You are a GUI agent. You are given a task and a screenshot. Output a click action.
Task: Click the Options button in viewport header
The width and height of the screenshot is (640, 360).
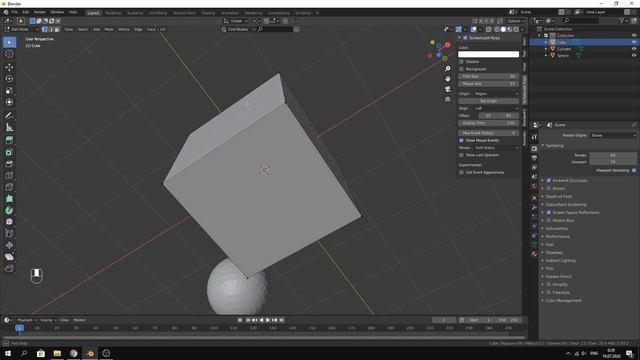pos(515,21)
